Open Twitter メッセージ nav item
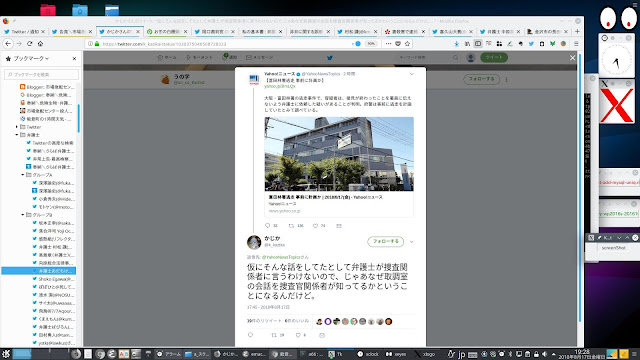The image size is (640, 360). pyautogui.click(x=260, y=58)
